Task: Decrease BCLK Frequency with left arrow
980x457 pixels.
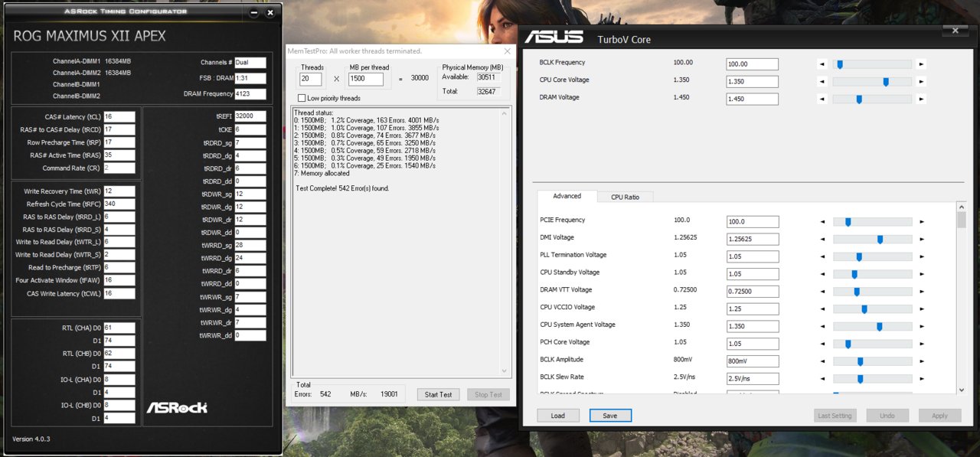Action: (x=822, y=64)
